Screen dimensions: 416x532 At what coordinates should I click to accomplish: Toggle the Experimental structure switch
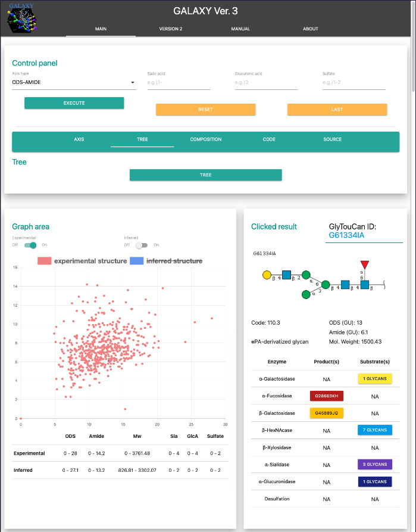[30, 245]
